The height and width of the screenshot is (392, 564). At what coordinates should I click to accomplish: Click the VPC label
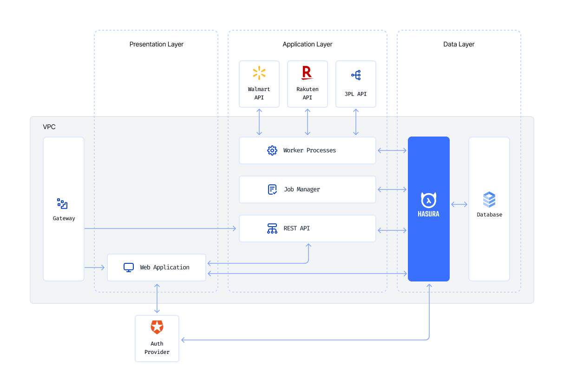49,127
